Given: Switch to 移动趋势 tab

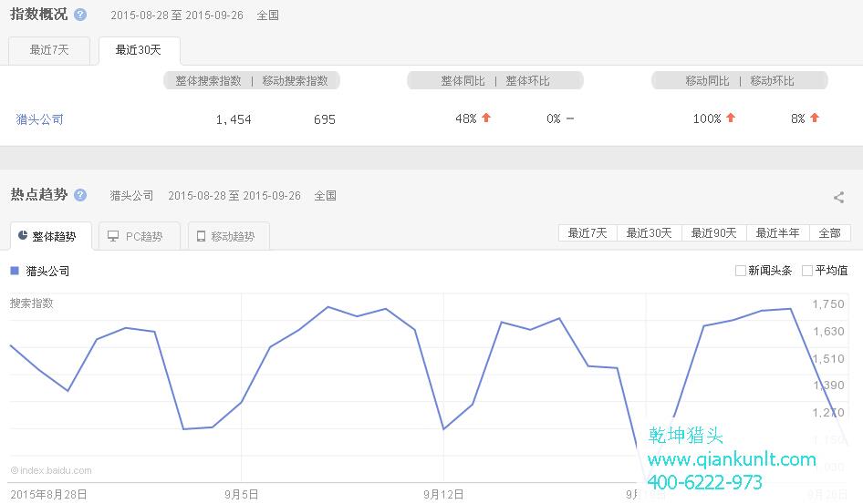Looking at the screenshot, I should coord(229,236).
